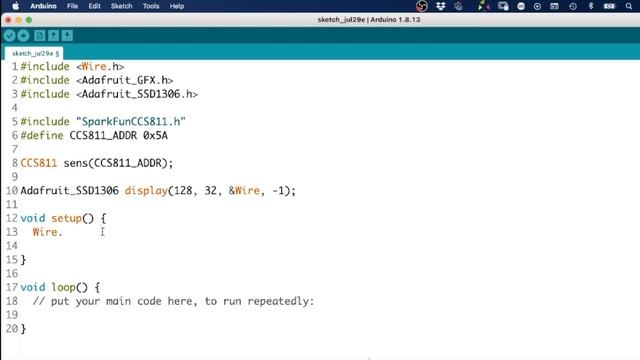The image size is (640, 360).
Task: Open the Arduino application menu
Action: [43, 6]
